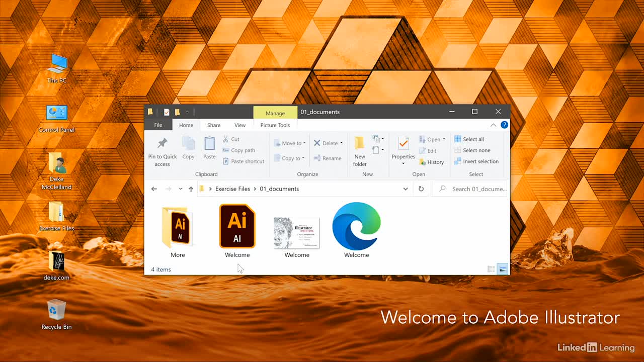Viewport: 644px width, 362px height.
Task: Click the quick access New folder icon in title bar
Action: coord(177,112)
